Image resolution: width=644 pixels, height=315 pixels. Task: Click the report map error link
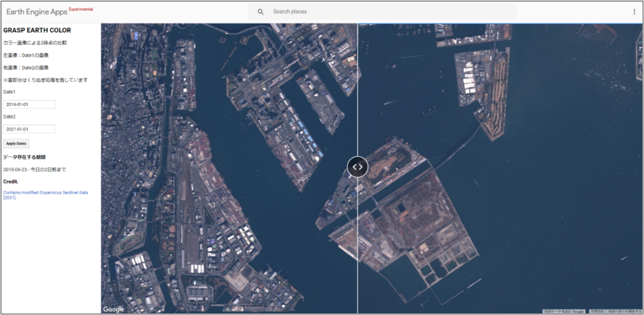pyautogui.click(x=624, y=311)
